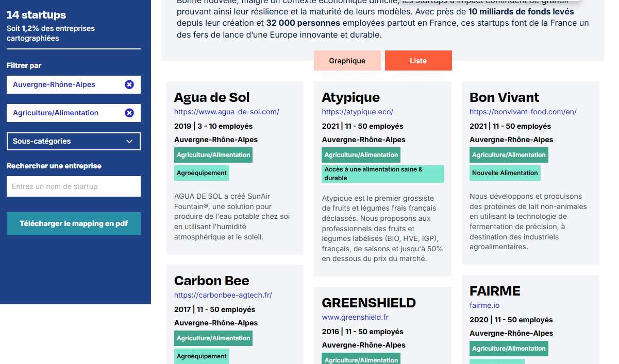Viewport: 619px width, 364px height.
Task: Open the agua-de-sol.com website link
Action: click(x=226, y=112)
